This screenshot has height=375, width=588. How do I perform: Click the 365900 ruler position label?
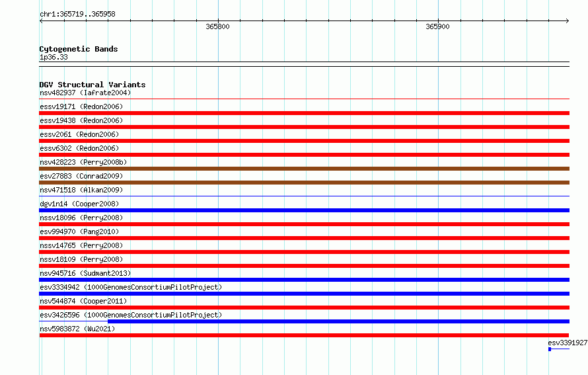[x=437, y=26]
